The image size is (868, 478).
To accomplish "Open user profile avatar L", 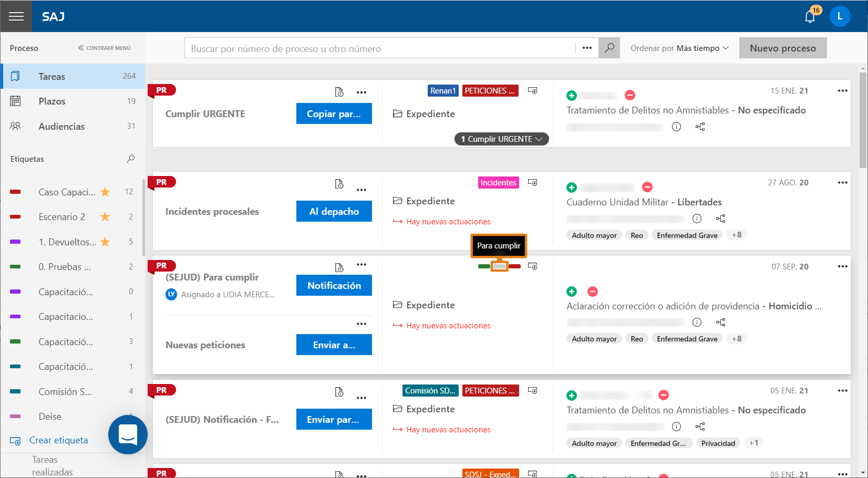I will pos(840,16).
